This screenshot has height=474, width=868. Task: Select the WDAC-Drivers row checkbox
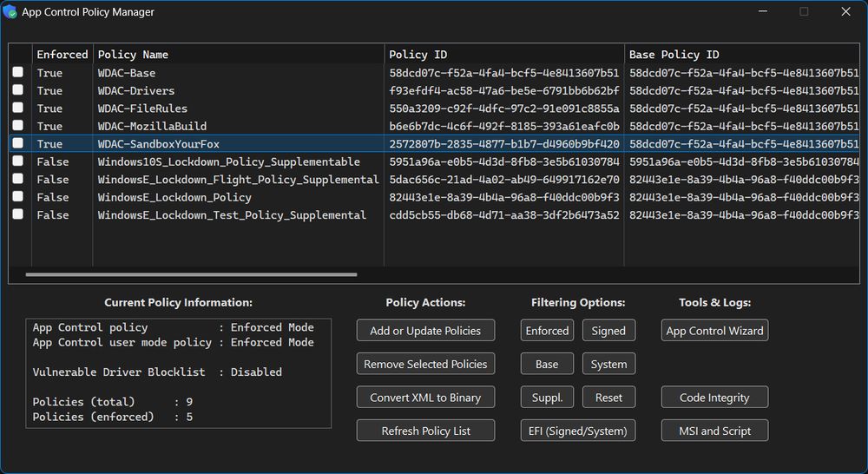(x=18, y=89)
